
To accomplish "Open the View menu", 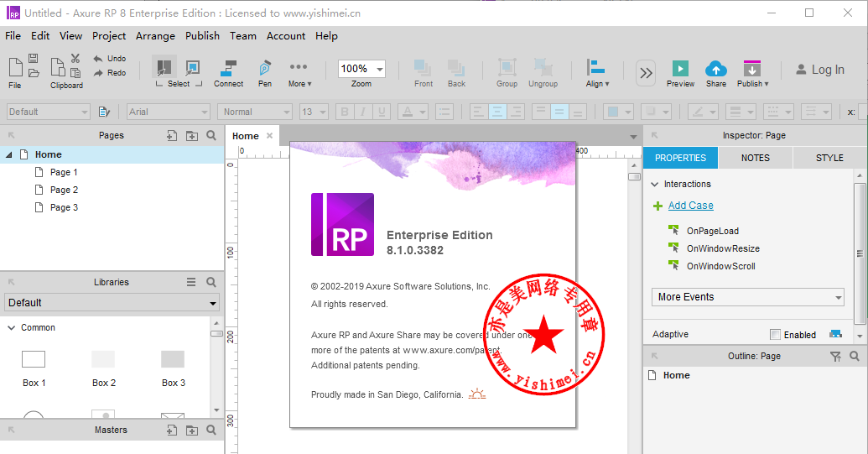I will pyautogui.click(x=70, y=36).
